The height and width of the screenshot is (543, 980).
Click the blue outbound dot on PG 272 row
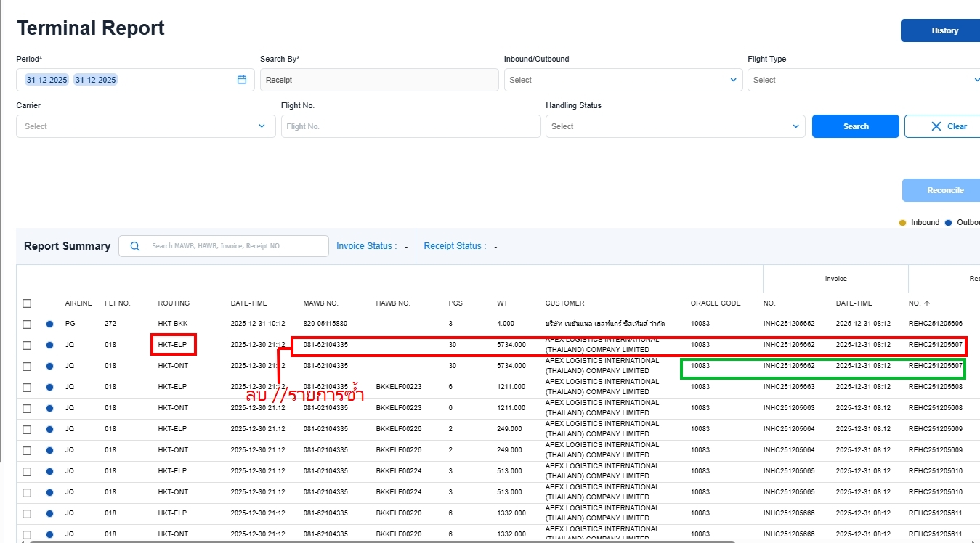coord(49,324)
